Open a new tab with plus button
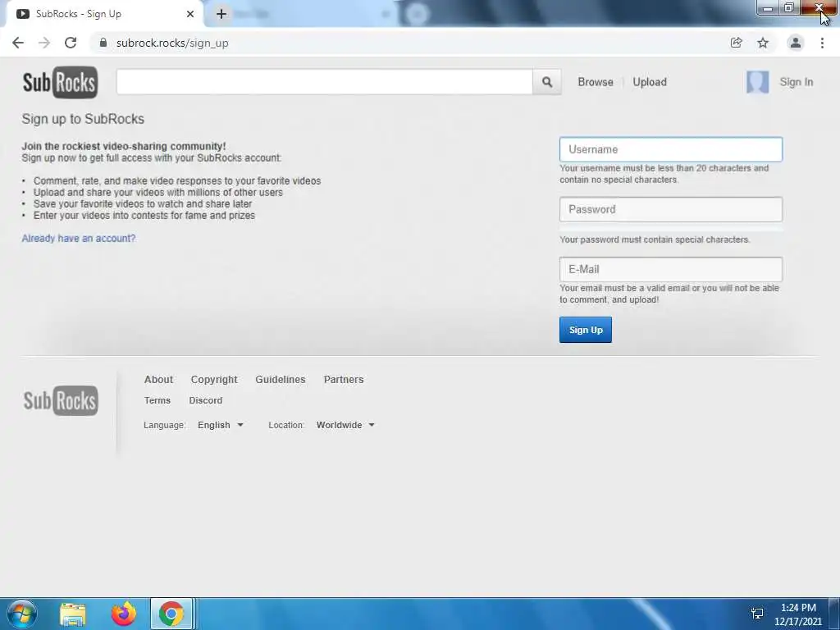840x630 pixels. [x=221, y=14]
